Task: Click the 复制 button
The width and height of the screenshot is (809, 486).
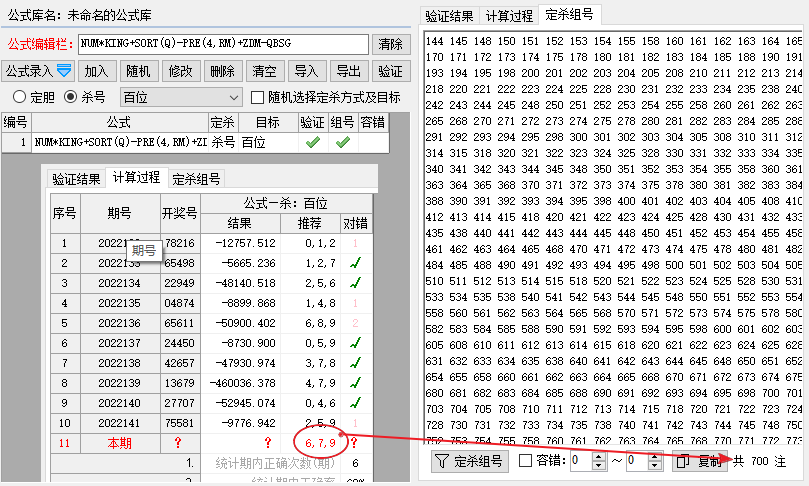Action: click(700, 461)
